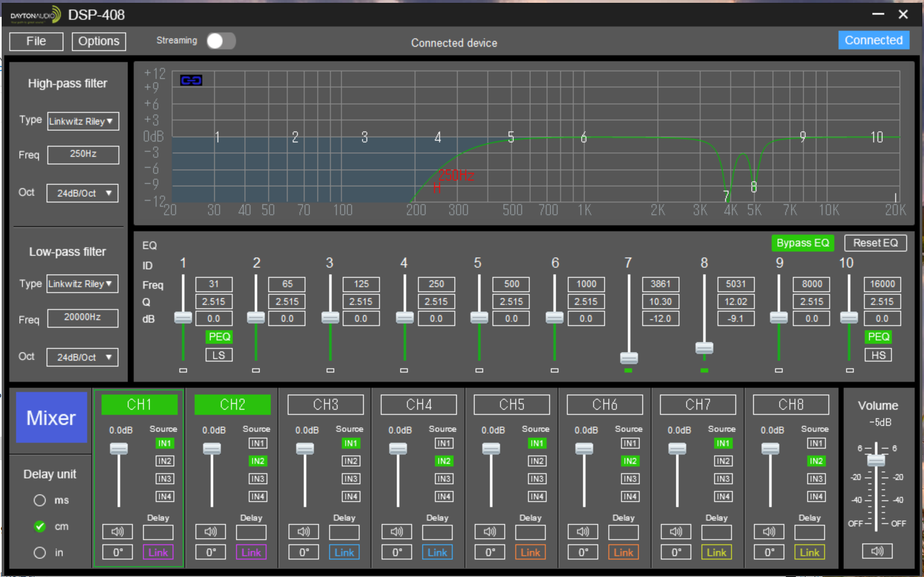Open the File menu
The image size is (924, 577).
click(x=36, y=41)
